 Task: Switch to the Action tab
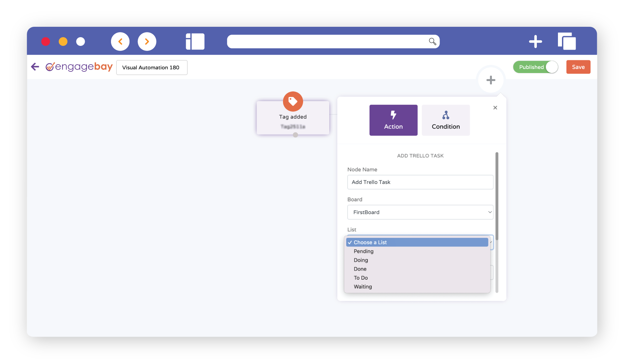coord(393,120)
